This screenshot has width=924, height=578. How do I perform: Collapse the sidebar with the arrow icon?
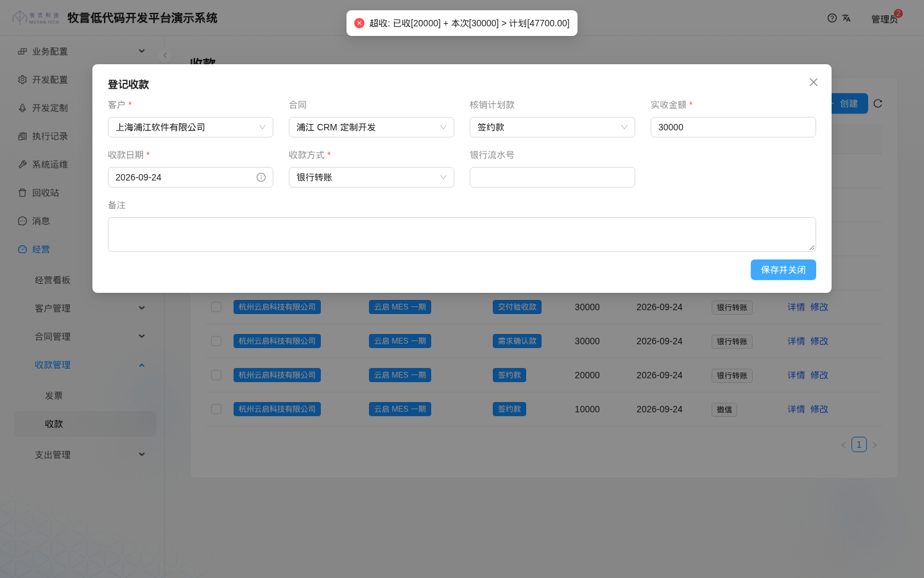click(x=165, y=55)
